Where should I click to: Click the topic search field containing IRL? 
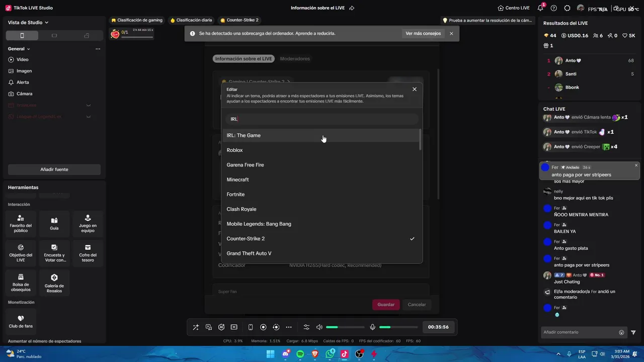(322, 119)
